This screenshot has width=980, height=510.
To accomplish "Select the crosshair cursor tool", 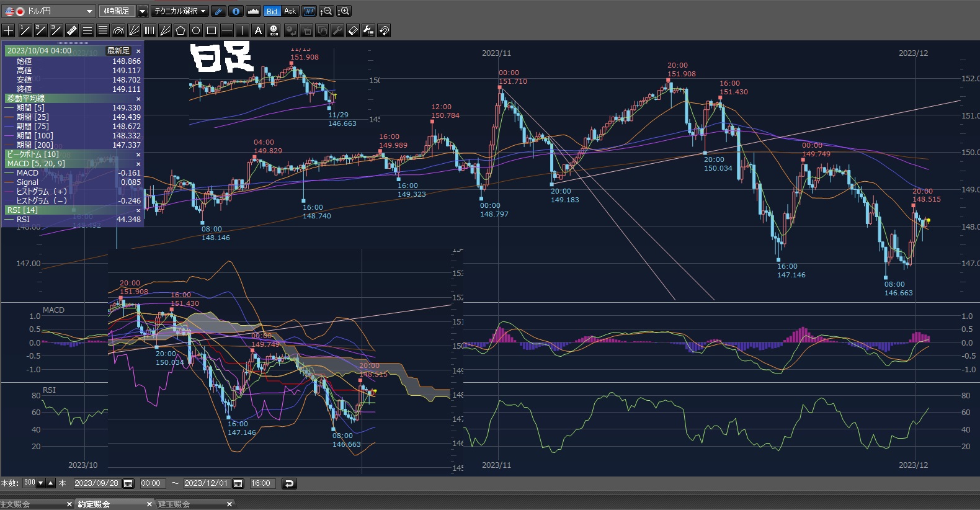I will pos(9,30).
